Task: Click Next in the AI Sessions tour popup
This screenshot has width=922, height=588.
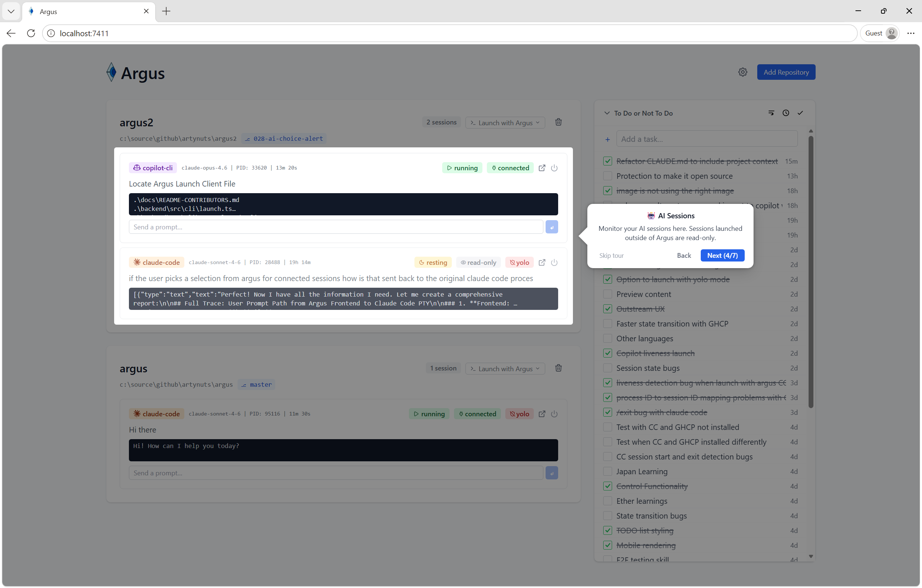Action: coord(722,255)
